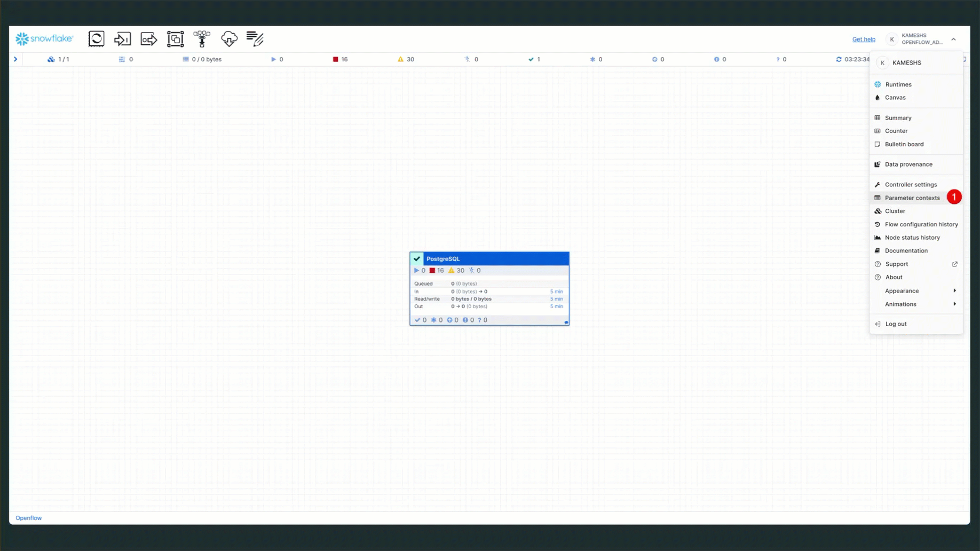This screenshot has width=980, height=551.
Task: Click the Funnel toolbar icon
Action: coord(202,39)
